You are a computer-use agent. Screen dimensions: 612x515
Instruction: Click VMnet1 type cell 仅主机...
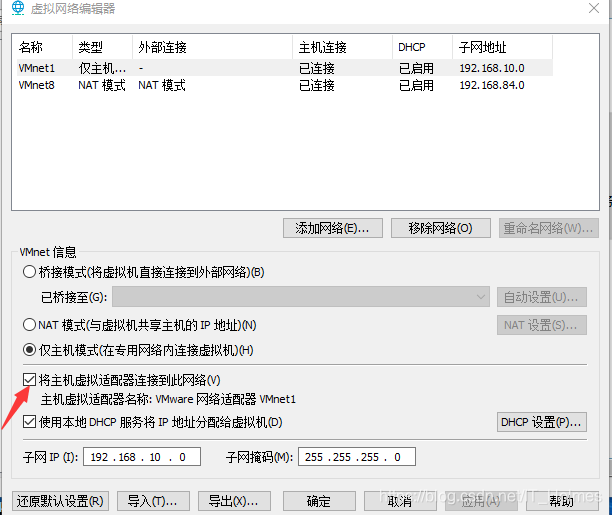tap(102, 68)
